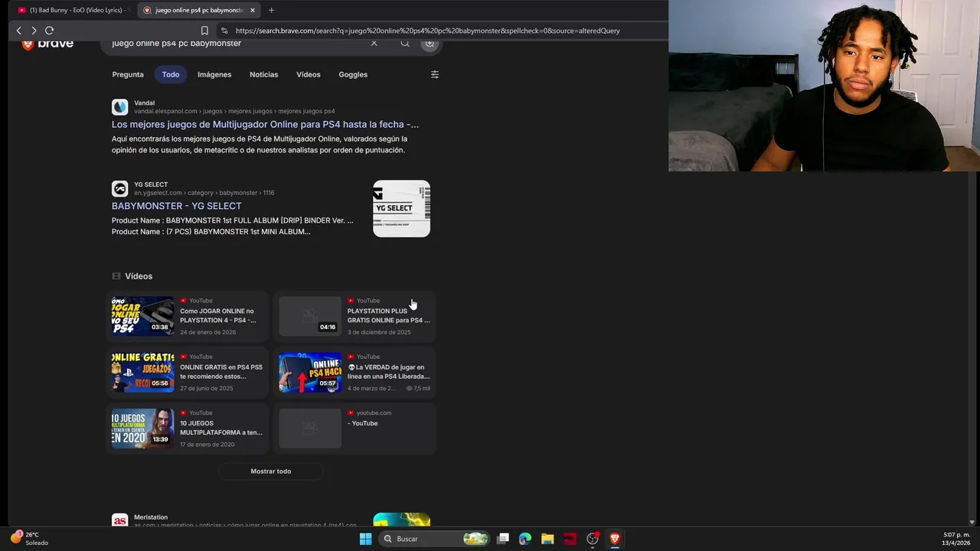
Task: Click the Brave browser taskbar icon
Action: click(615, 539)
